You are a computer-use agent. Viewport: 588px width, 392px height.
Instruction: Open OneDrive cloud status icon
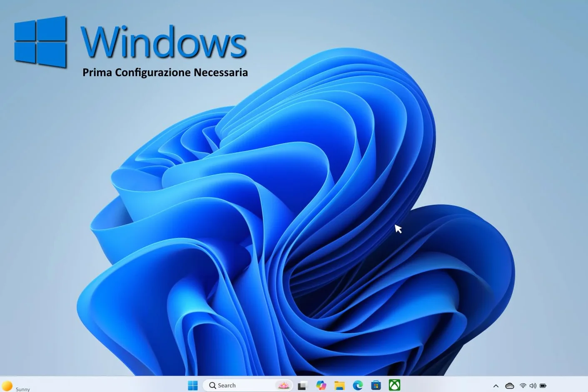(510, 386)
